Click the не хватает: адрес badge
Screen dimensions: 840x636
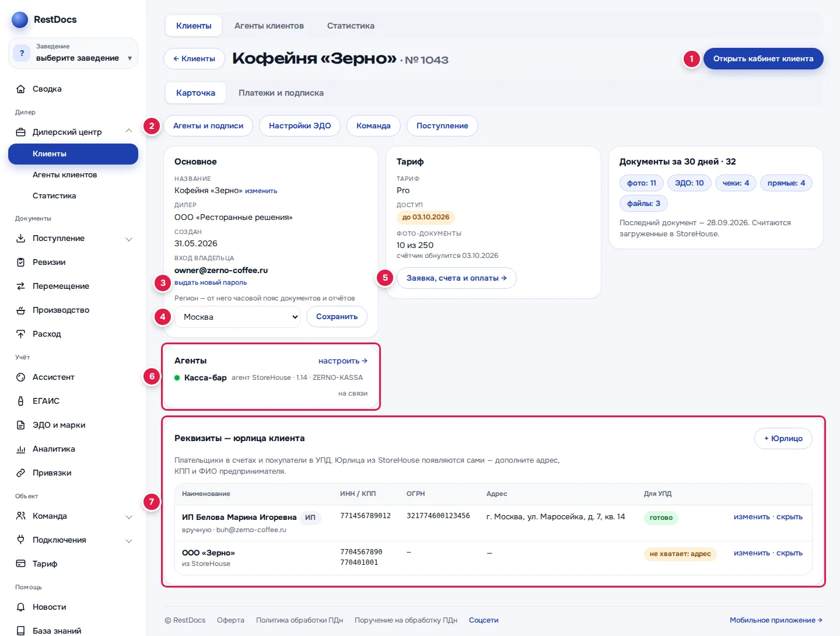point(680,554)
